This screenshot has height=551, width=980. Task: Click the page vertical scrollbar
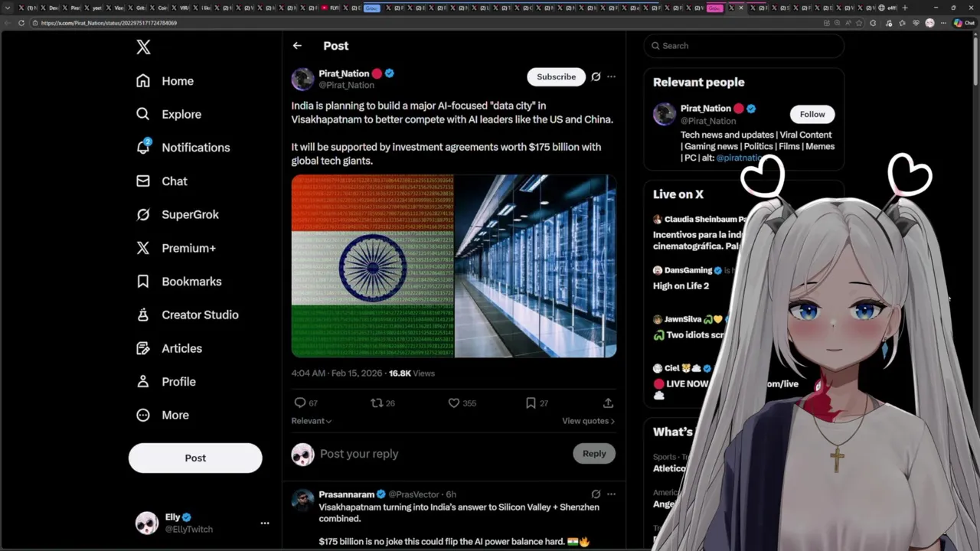(x=975, y=61)
